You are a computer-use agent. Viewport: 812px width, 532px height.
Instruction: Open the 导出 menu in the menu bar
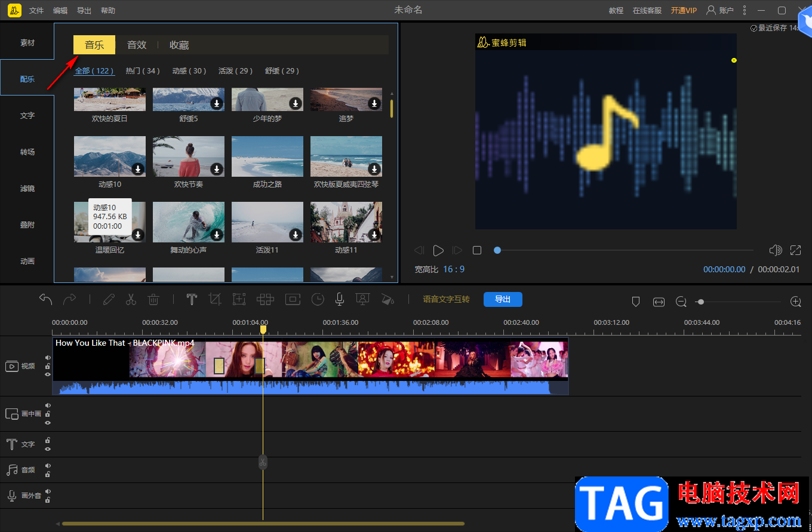84,11
